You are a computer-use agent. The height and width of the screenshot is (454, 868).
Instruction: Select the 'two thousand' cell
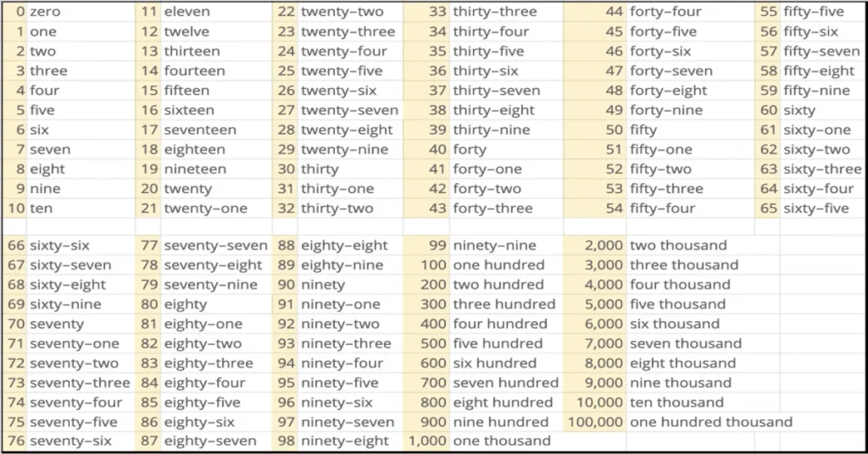click(678, 246)
